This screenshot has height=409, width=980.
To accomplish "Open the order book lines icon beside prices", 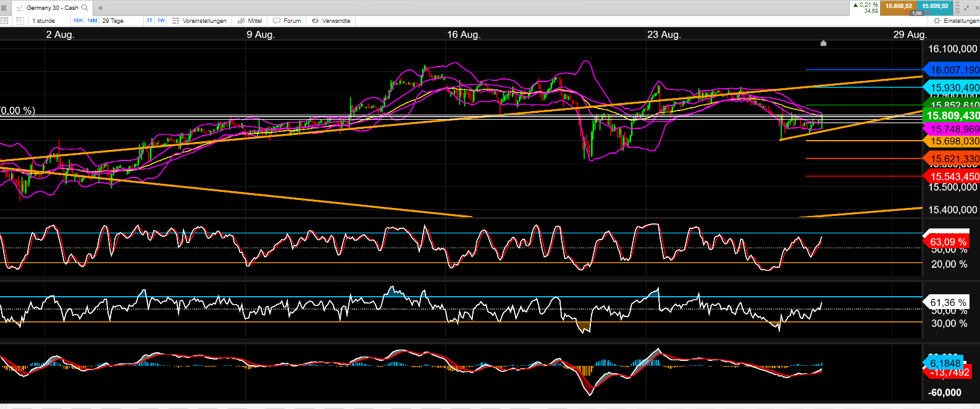I will 958,7.
